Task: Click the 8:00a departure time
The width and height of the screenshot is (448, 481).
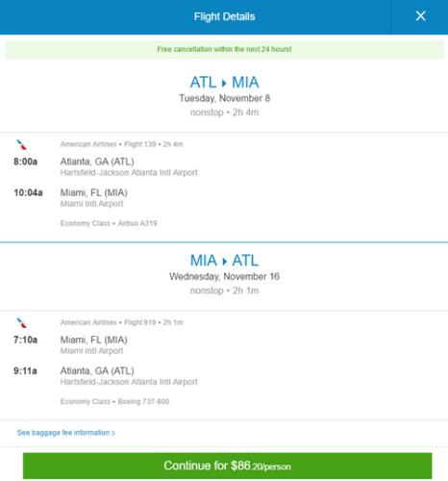Action: tap(25, 162)
